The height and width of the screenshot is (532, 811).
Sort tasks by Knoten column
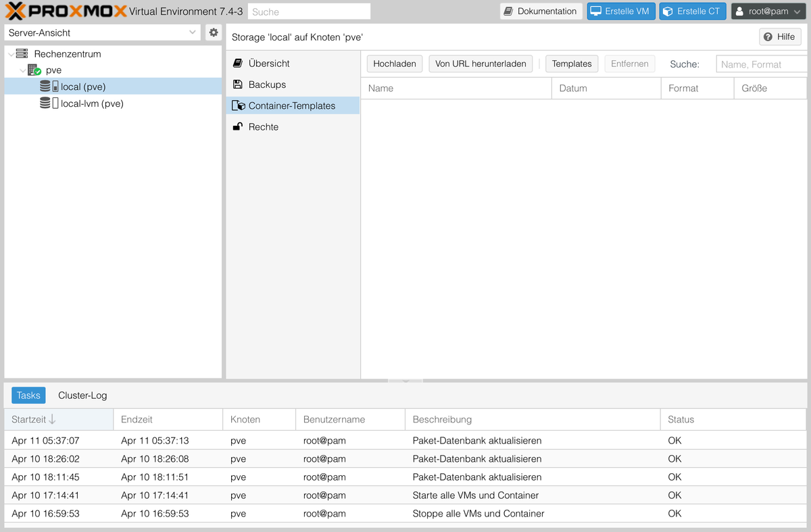pyautogui.click(x=259, y=419)
